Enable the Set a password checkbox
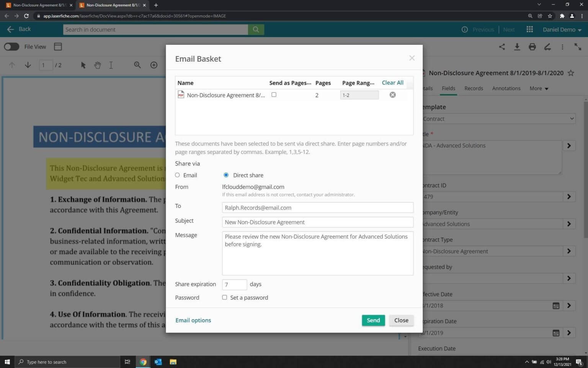 click(225, 297)
